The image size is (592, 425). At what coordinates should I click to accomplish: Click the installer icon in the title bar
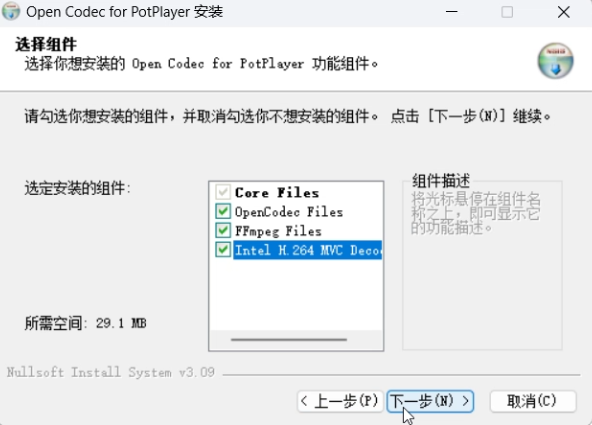[x=11, y=12]
